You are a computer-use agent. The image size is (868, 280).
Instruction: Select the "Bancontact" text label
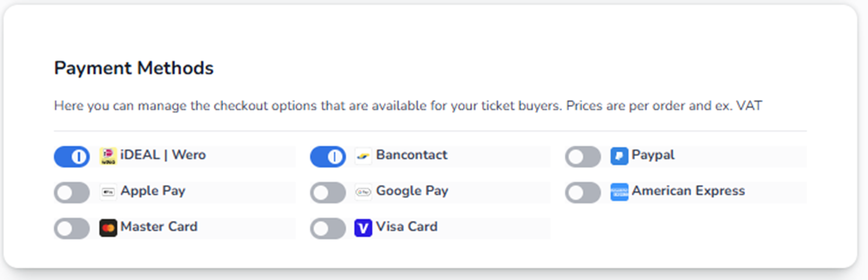(411, 155)
